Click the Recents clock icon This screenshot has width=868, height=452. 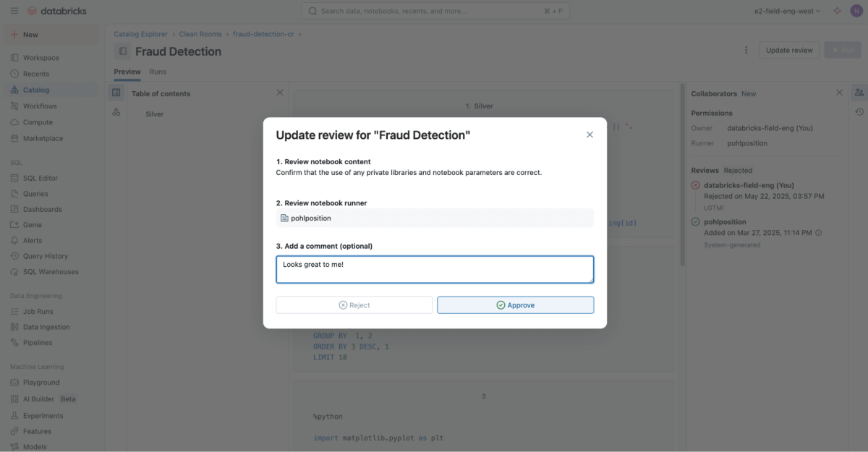click(x=14, y=74)
